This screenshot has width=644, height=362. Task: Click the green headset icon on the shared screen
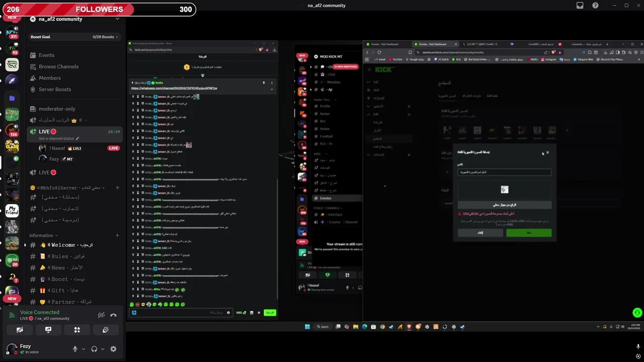(637, 313)
